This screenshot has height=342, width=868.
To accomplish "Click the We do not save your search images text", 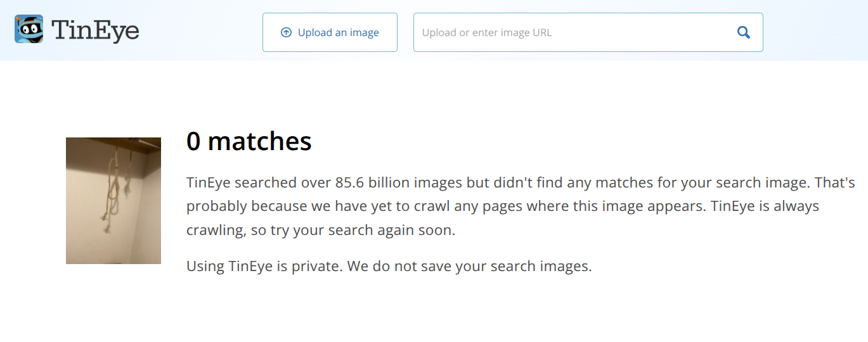I will [x=470, y=267].
